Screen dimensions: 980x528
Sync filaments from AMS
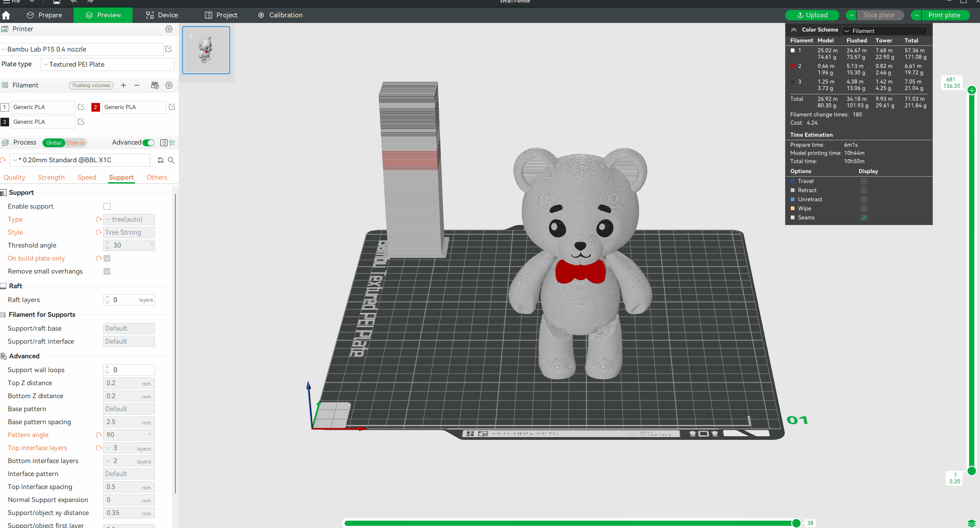point(155,85)
